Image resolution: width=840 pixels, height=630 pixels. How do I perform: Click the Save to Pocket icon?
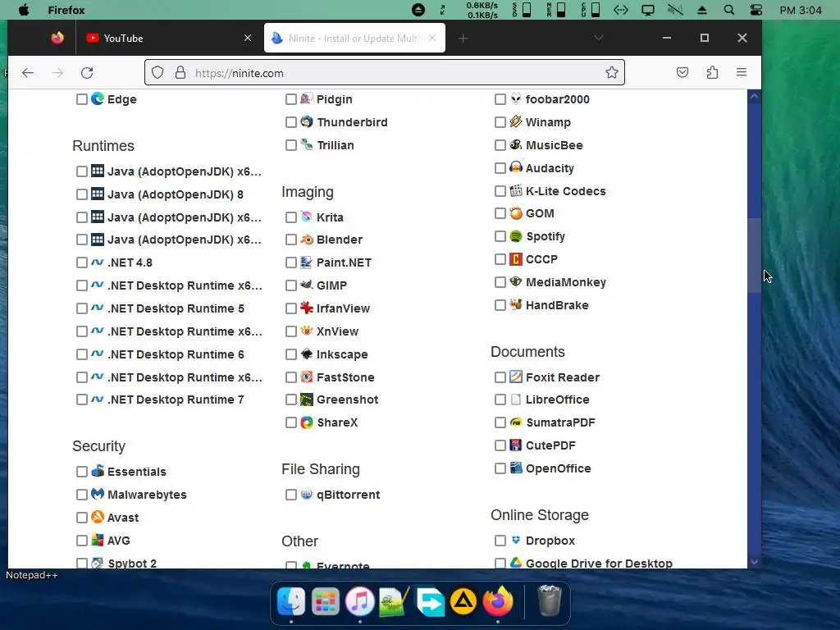pyautogui.click(x=682, y=72)
